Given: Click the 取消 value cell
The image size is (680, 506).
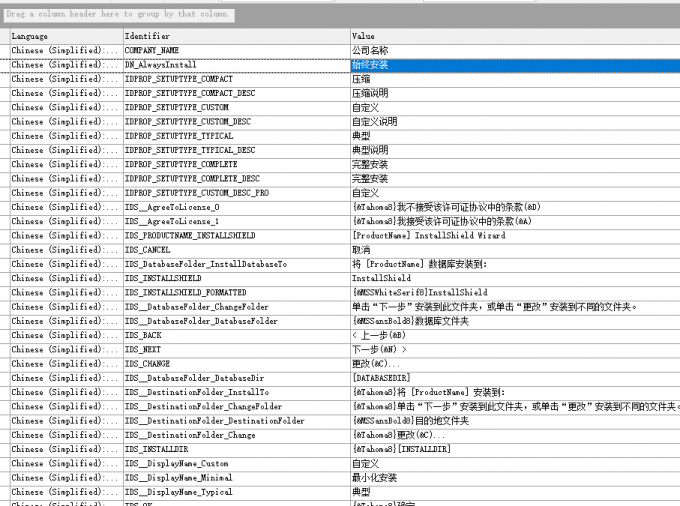Looking at the screenshot, I should click(515, 250).
